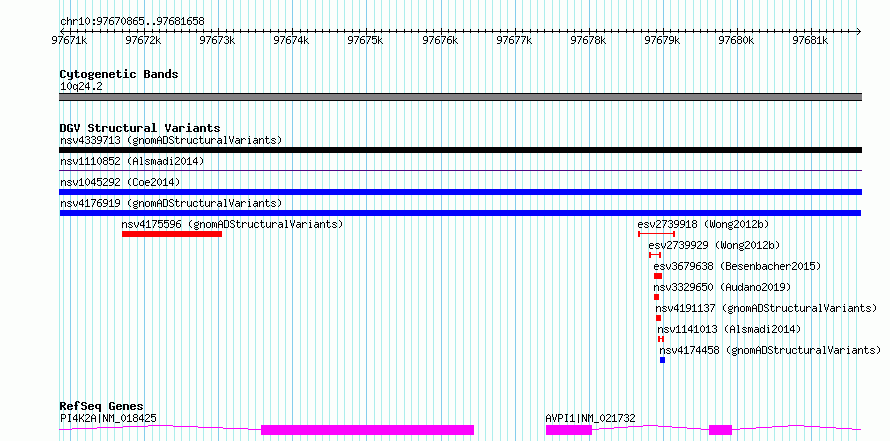Open gene label AVPI1|NM_021732
The image size is (890, 441).
click(x=590, y=419)
